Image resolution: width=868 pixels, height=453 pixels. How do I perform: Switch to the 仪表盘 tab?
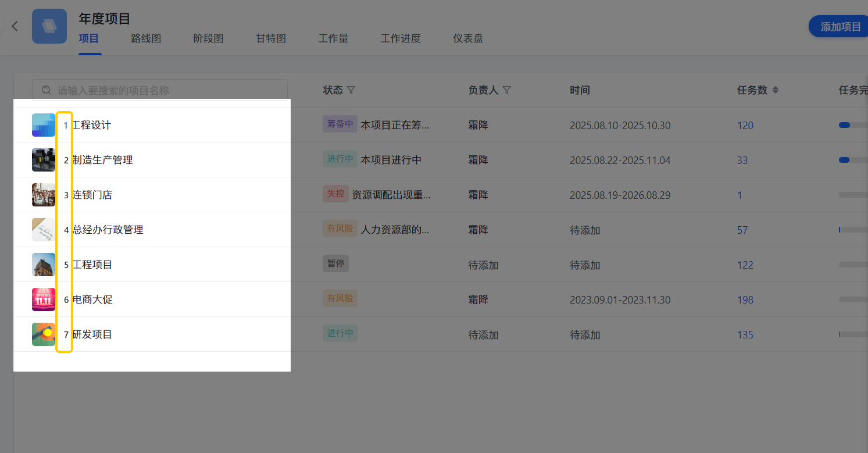(x=467, y=38)
